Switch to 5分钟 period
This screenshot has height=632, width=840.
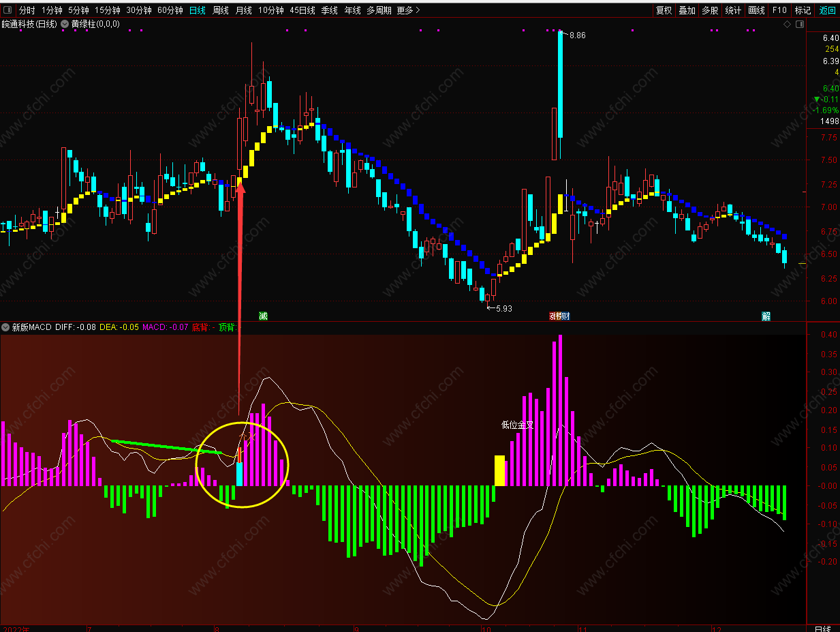78,10
